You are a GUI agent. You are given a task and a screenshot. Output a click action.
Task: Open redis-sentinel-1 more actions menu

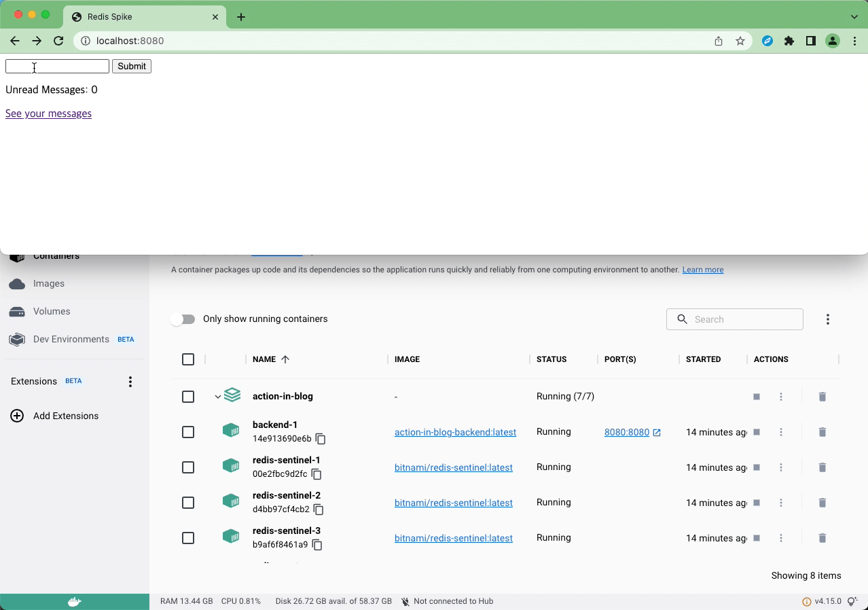(781, 467)
